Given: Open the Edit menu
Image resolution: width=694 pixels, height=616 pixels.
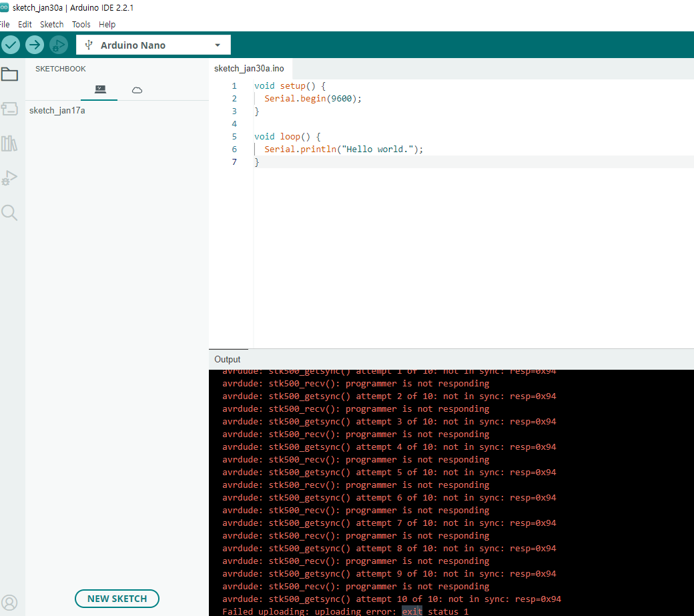Looking at the screenshot, I should pos(25,24).
